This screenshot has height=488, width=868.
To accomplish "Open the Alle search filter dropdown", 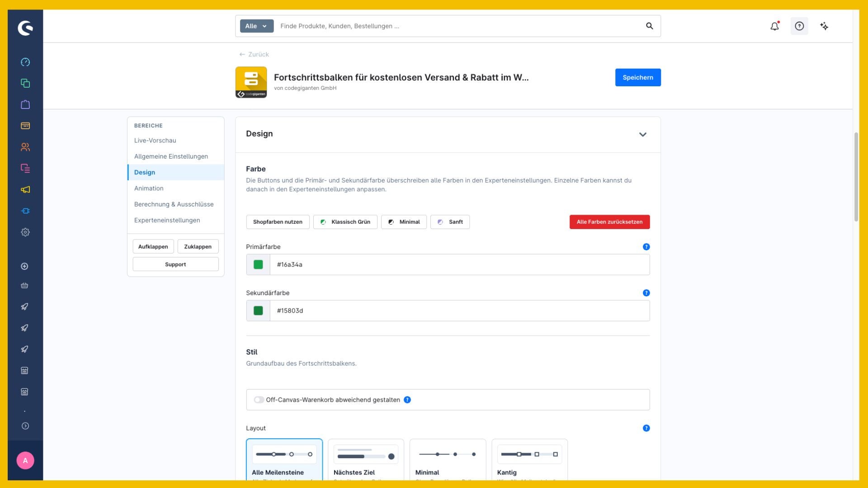I will click(256, 26).
